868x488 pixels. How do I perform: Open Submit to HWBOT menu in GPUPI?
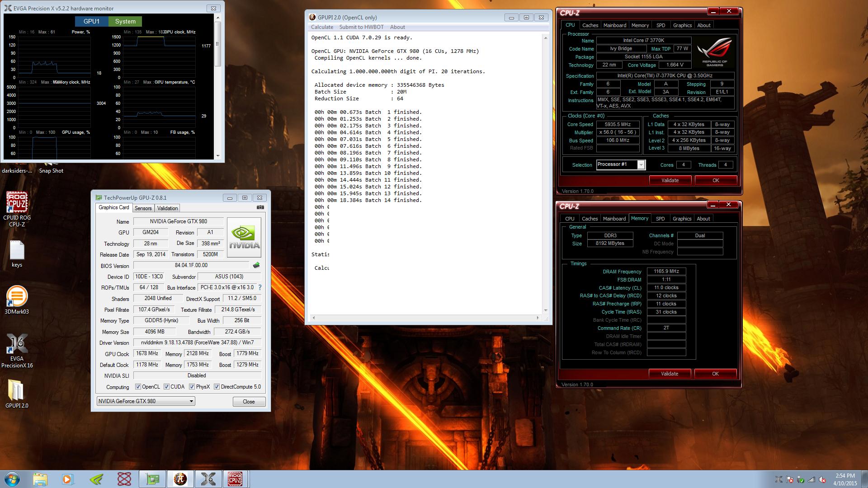pos(361,27)
